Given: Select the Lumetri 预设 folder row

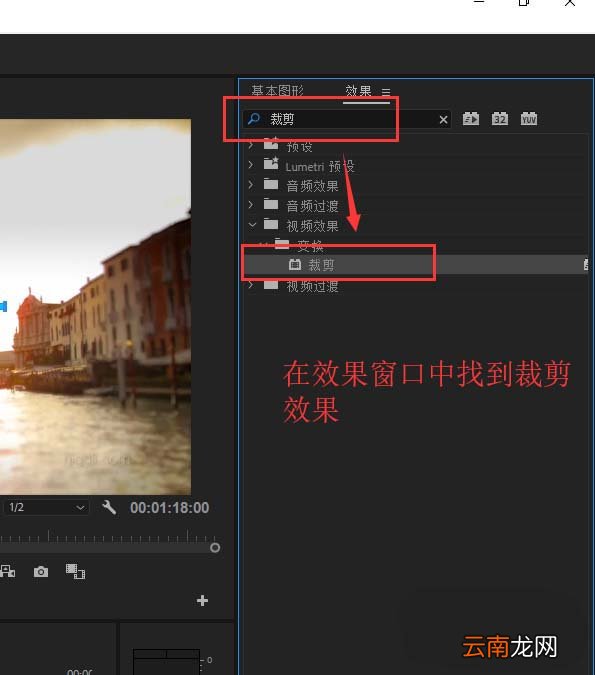Looking at the screenshot, I should (415, 166).
